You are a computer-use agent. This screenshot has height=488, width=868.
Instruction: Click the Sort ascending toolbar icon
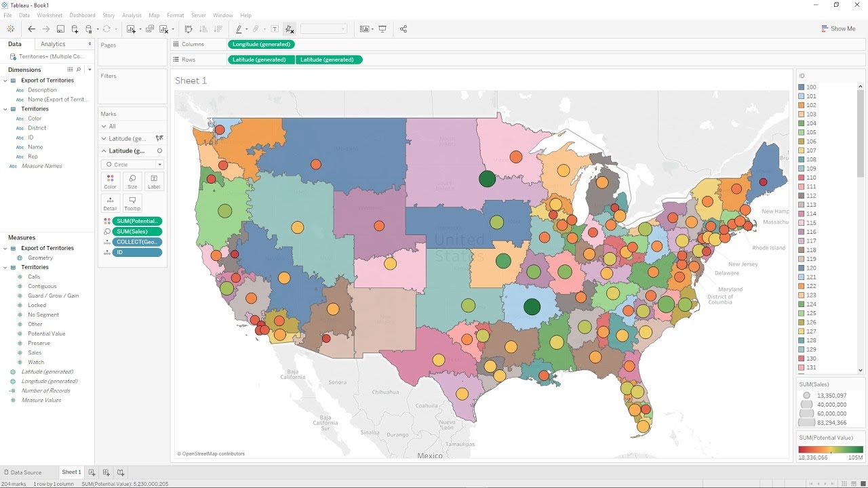point(203,29)
